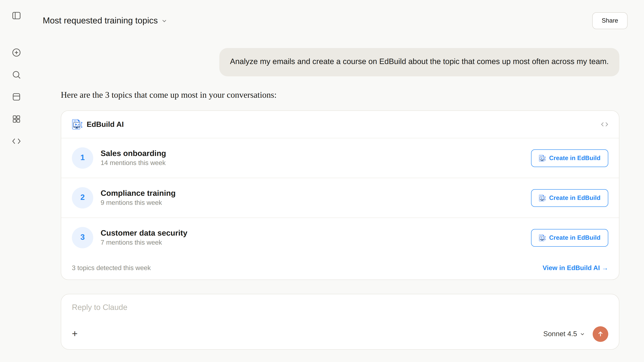Click '9 mentions this week' text

pos(131,203)
